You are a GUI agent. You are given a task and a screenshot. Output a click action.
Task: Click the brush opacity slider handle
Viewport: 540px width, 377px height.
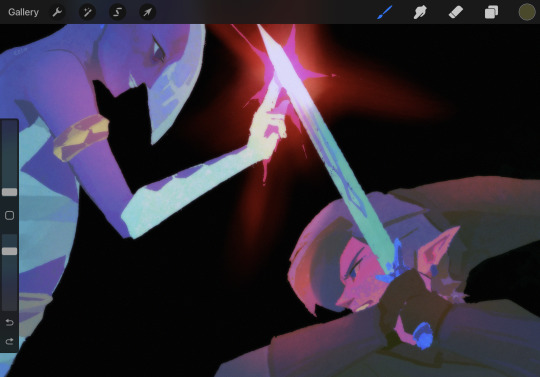coord(9,251)
